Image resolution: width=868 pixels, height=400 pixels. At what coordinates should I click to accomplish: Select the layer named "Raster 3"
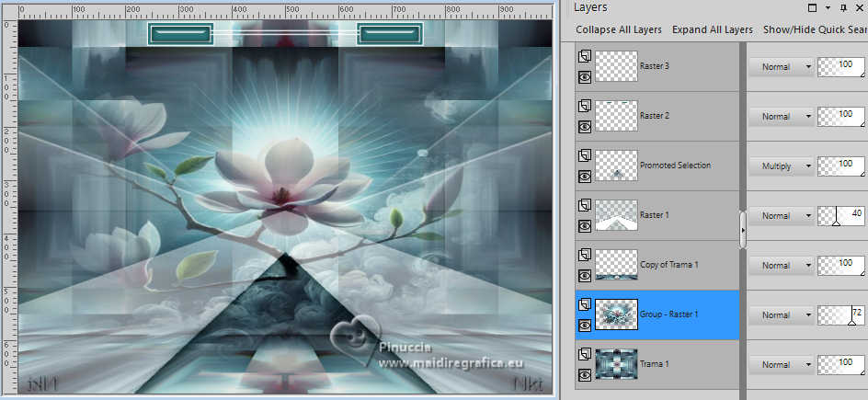coord(655,66)
